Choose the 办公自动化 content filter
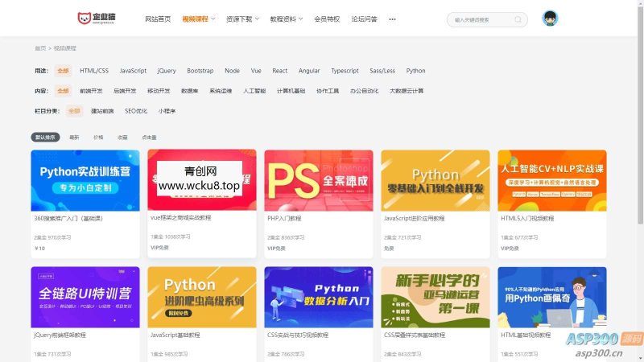The height and width of the screenshot is (362, 644). click(x=365, y=91)
